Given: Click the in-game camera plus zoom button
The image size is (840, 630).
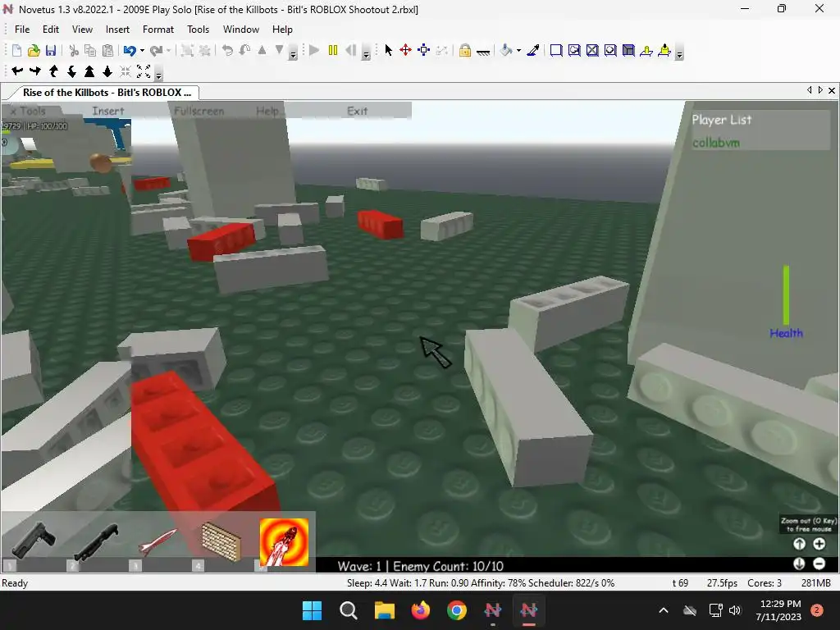Looking at the screenshot, I should point(819,544).
